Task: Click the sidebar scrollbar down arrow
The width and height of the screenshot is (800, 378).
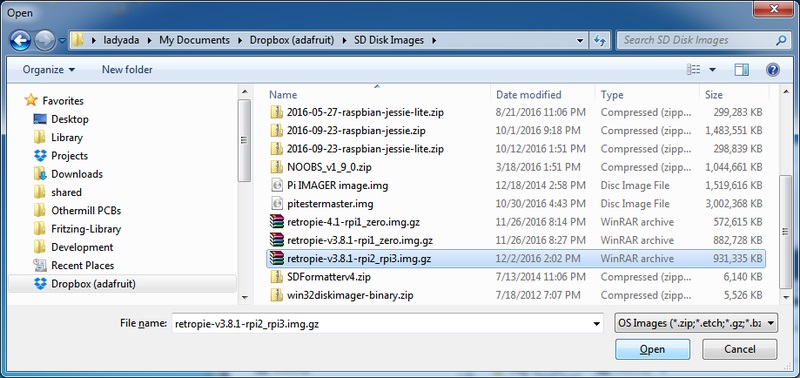Action: point(244,296)
